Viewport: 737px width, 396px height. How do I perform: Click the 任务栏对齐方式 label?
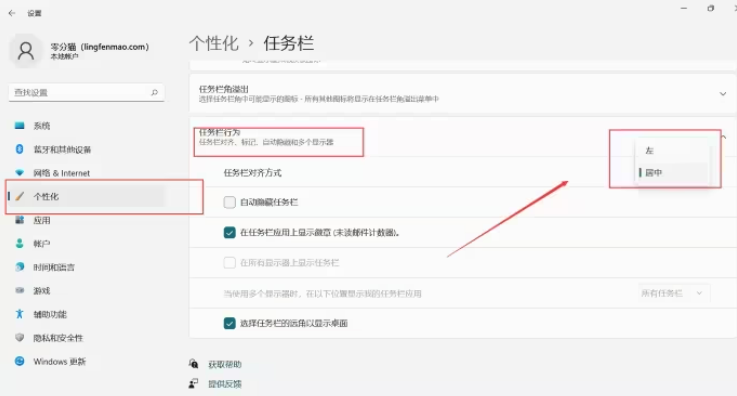pos(252,173)
